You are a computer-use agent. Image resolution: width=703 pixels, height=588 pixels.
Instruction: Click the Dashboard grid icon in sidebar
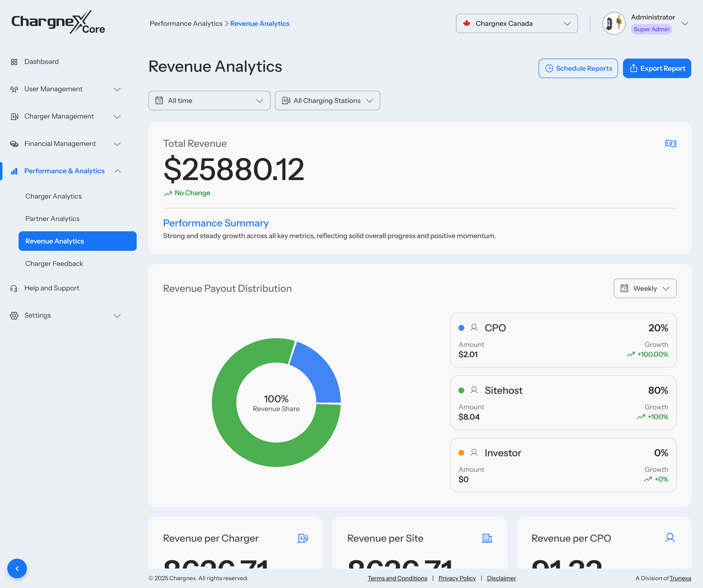point(14,62)
